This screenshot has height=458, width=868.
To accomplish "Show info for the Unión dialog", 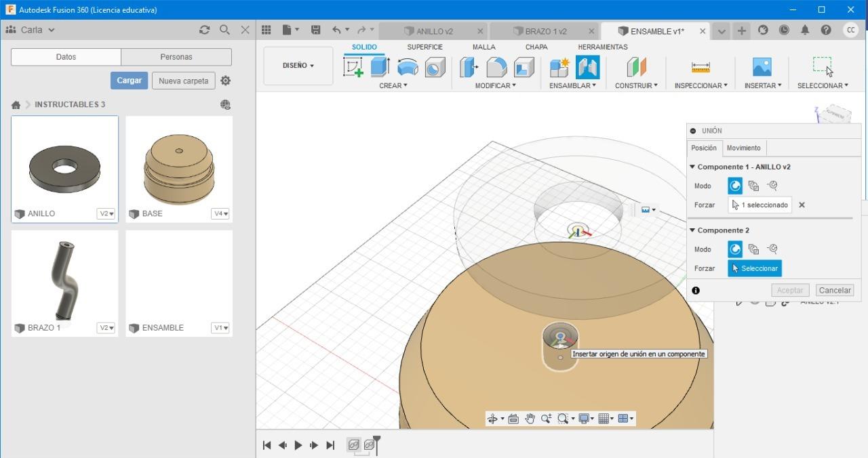I will pyautogui.click(x=696, y=290).
